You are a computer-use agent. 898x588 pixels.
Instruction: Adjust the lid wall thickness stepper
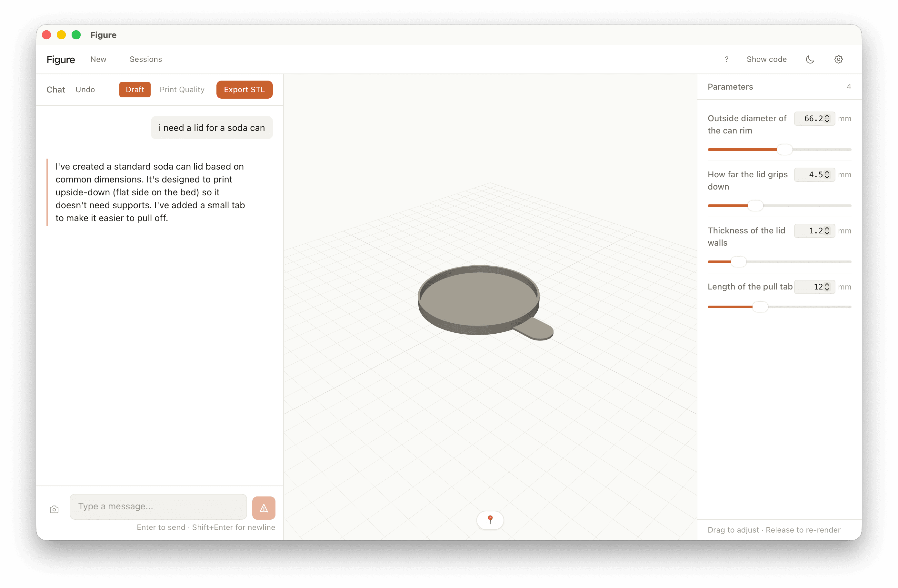point(827,231)
